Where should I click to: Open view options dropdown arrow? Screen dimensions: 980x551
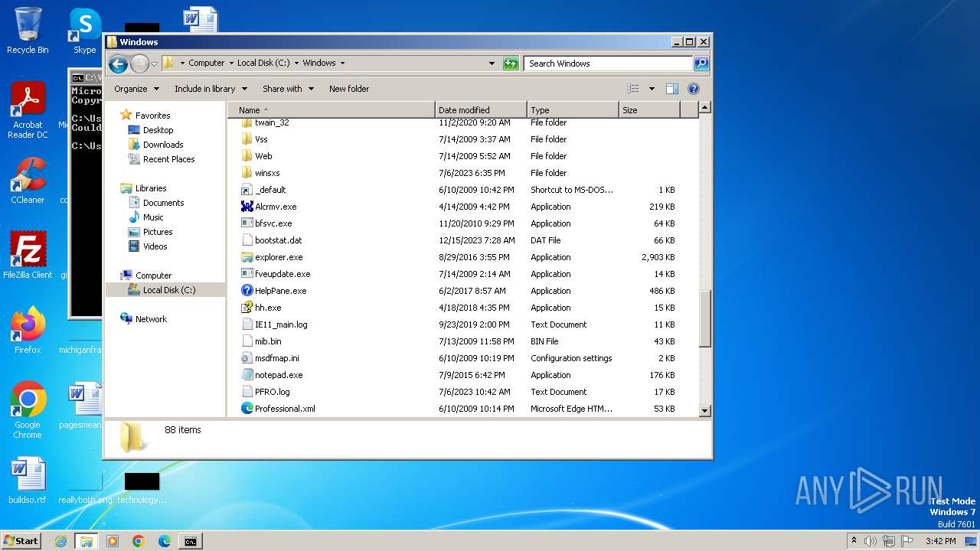tap(652, 89)
